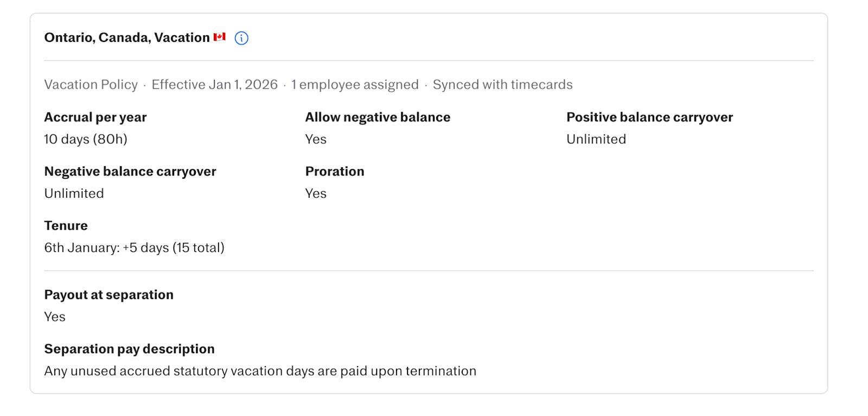Viewport: 868px width, 416px height.
Task: Click the info icon beside the policy title
Action: click(x=241, y=38)
